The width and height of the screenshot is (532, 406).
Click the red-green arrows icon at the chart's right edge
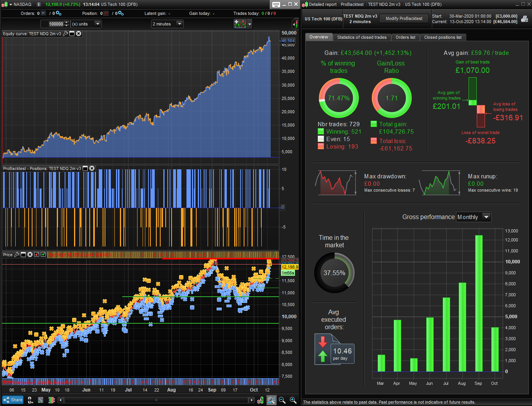point(295,24)
